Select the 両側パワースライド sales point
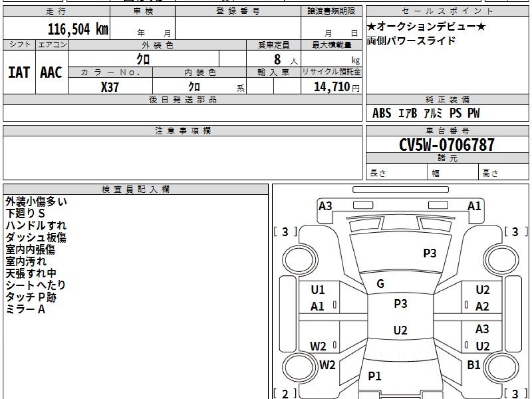Screen dimensions: 532x399 411,41
